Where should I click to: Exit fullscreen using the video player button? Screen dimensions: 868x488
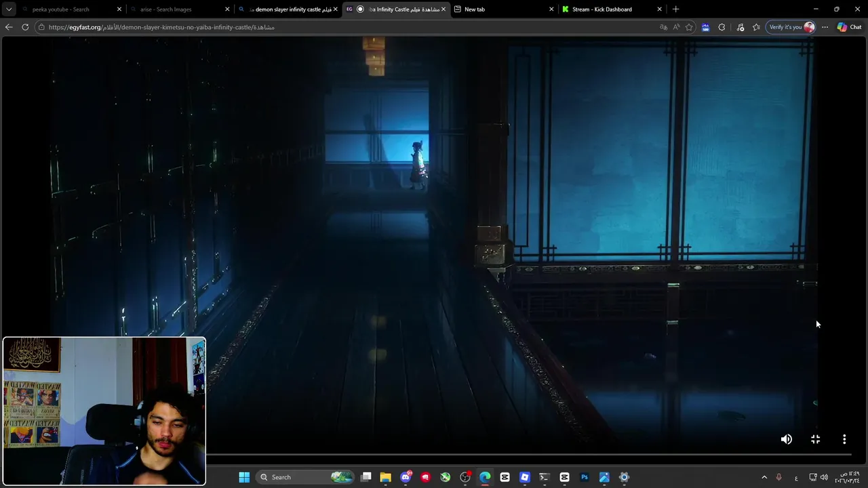(815, 439)
